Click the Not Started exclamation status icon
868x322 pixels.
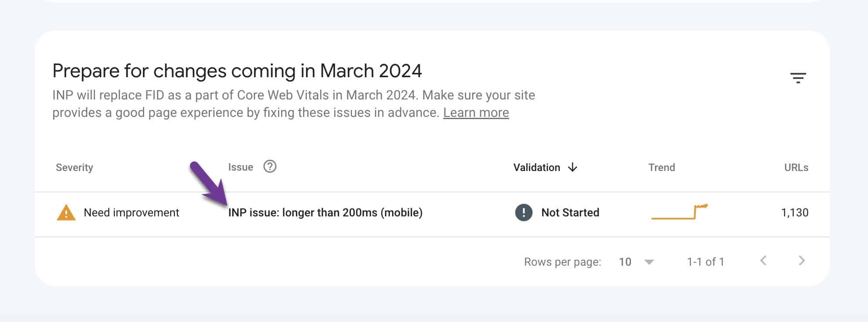523,212
